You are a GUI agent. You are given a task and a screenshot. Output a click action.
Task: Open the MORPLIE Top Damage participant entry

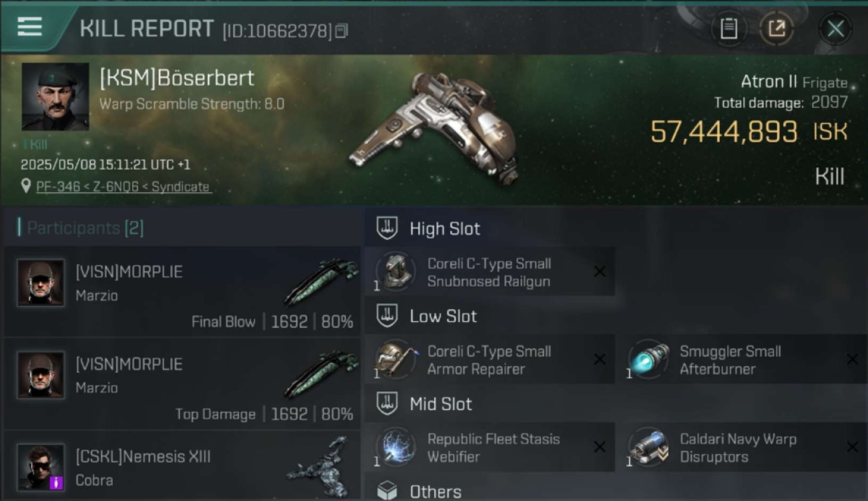[182, 383]
